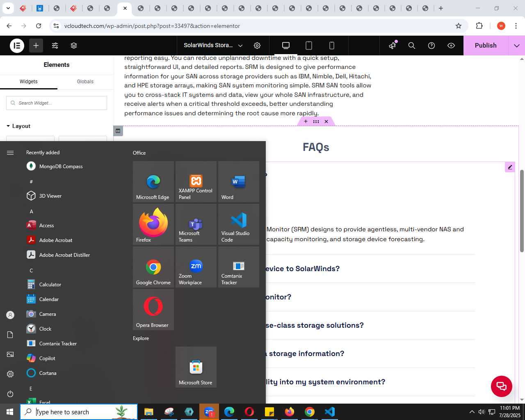This screenshot has height=420, width=525.
Task: Switch to the Widgets tab
Action: 29,82
